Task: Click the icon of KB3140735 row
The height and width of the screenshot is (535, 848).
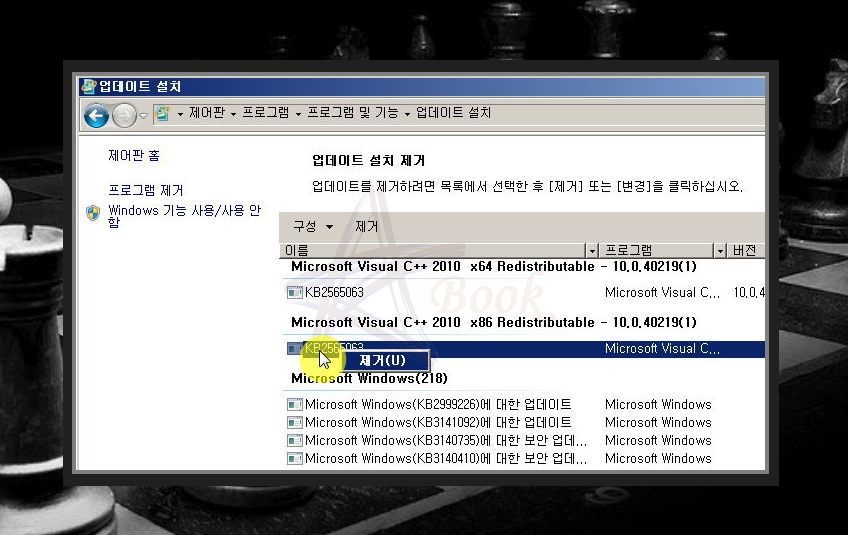Action: [295, 441]
